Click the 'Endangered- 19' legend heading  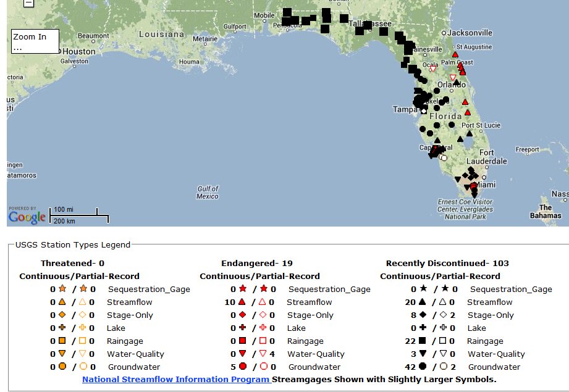pyautogui.click(x=257, y=263)
